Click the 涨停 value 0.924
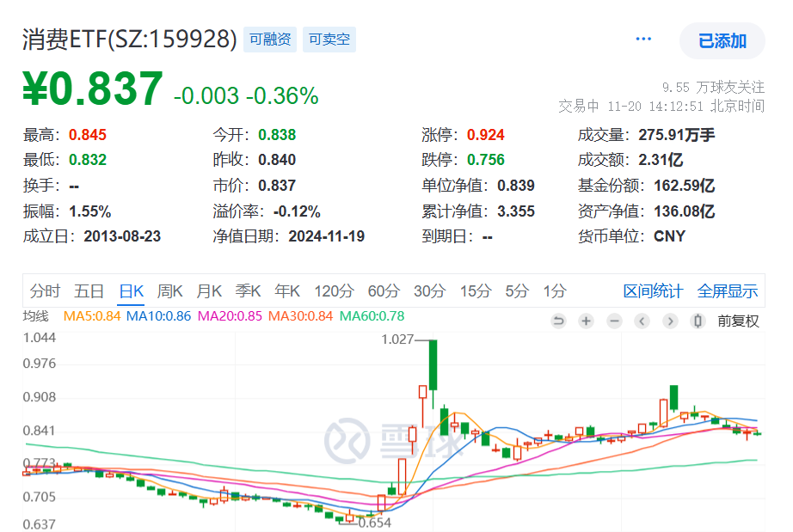793x532 pixels. (485, 135)
